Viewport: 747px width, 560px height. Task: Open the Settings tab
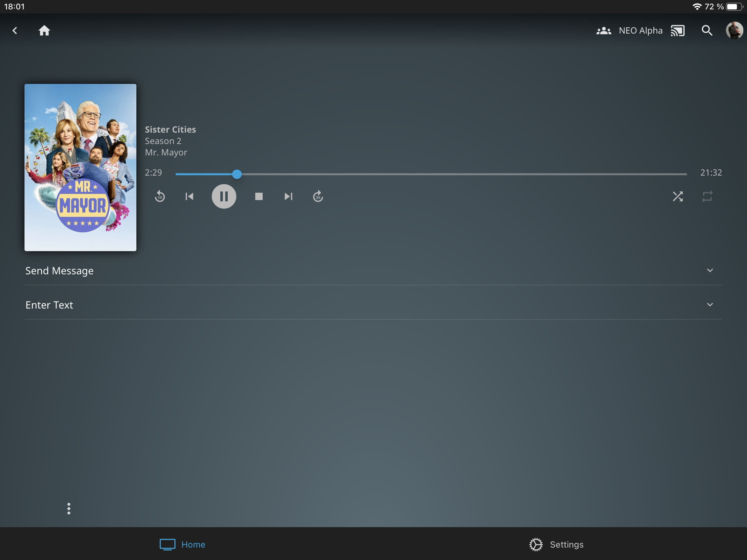click(x=556, y=544)
